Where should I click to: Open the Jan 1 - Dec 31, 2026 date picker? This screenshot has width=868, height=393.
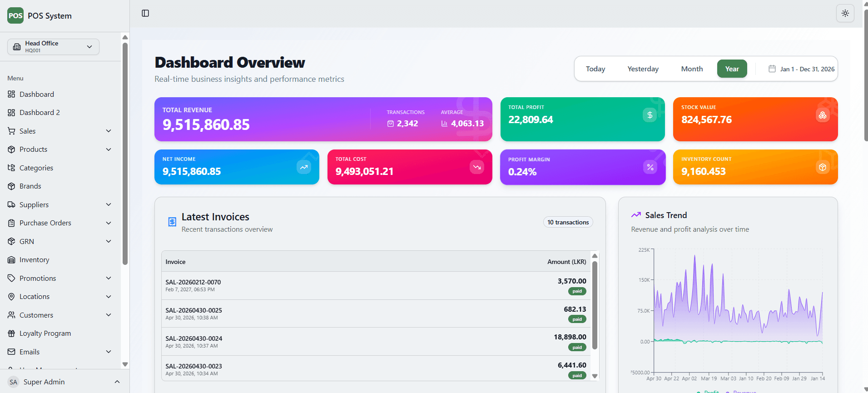pyautogui.click(x=801, y=69)
